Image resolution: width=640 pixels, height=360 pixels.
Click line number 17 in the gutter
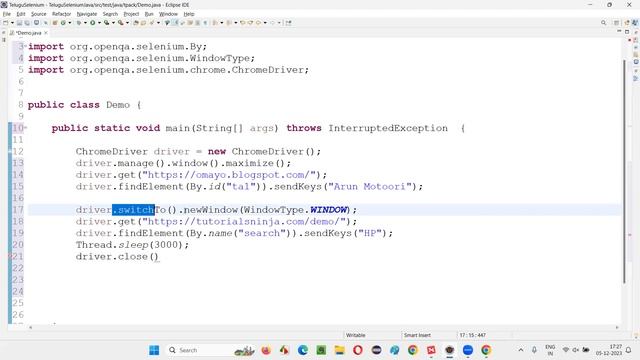(x=18, y=210)
